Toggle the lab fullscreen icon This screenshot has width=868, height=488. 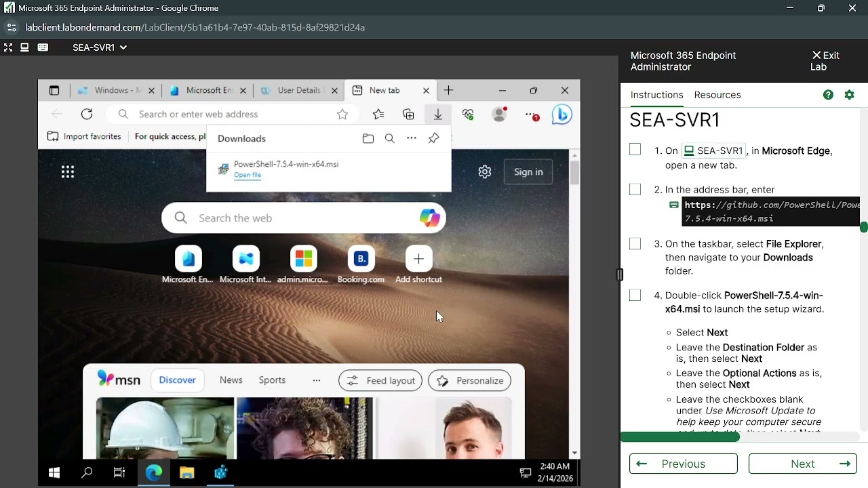coord(8,47)
